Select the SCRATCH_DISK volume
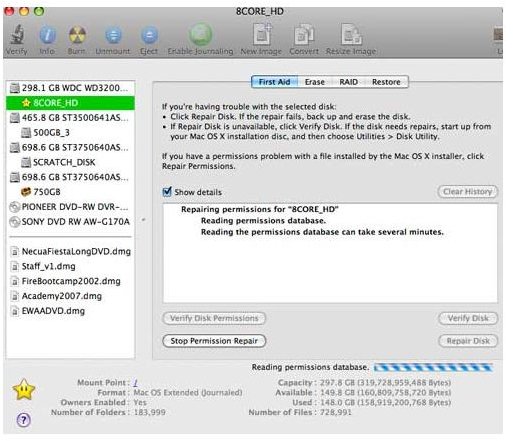Image resolution: width=513 pixels, height=441 pixels. pos(71,162)
